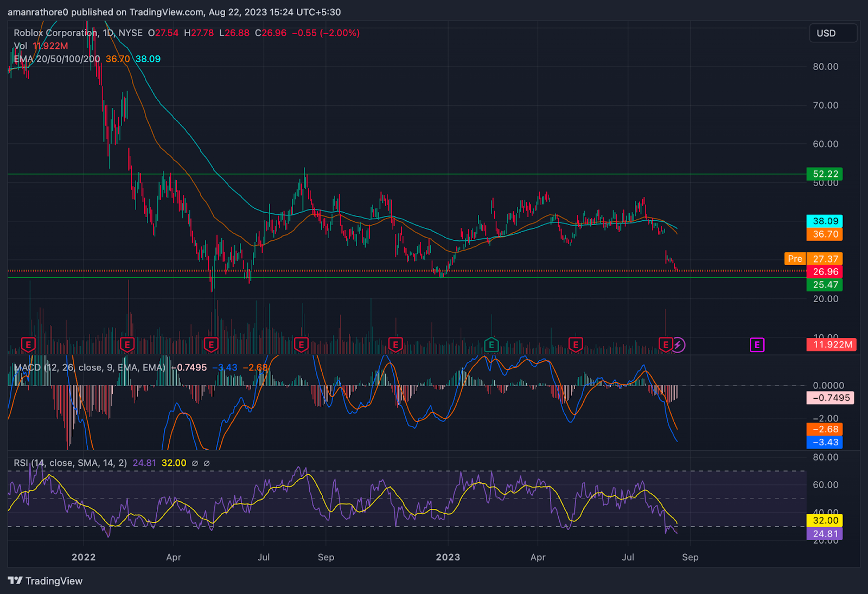Click the O27.54 open value in legend

163,33
